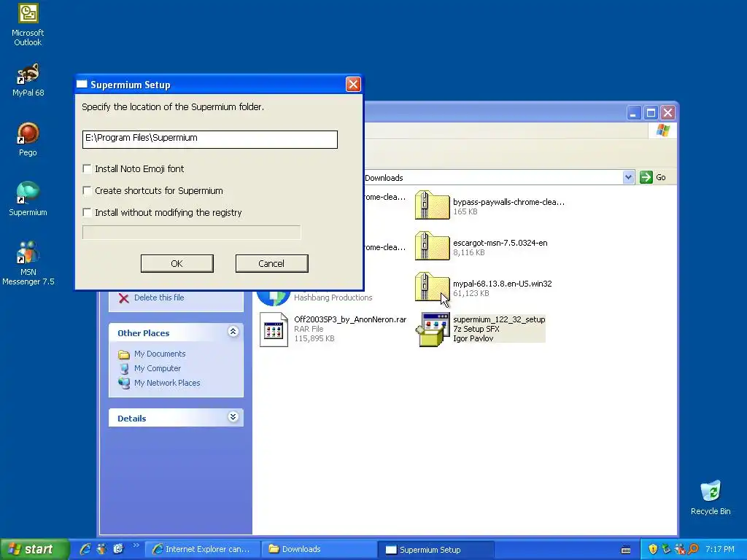
Task: Open the My Documents link
Action: [x=160, y=354]
